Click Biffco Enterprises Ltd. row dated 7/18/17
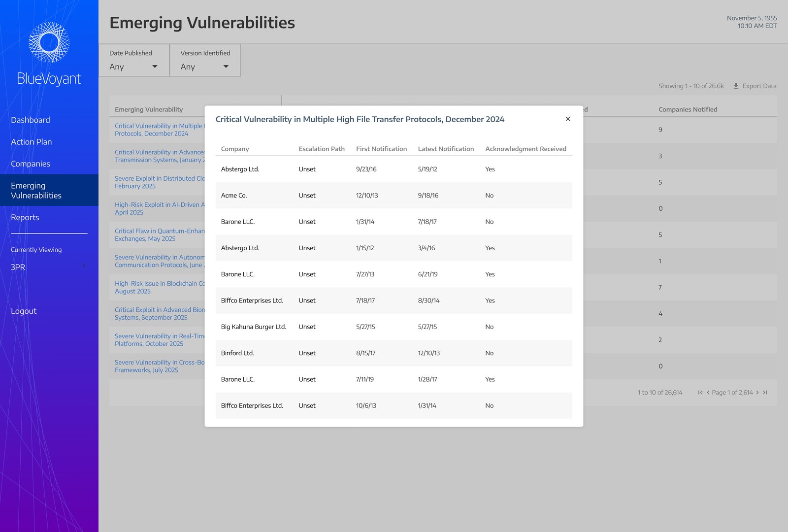The image size is (788, 532). click(394, 300)
